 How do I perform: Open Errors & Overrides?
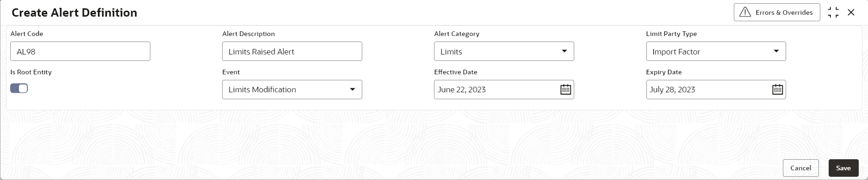click(777, 12)
